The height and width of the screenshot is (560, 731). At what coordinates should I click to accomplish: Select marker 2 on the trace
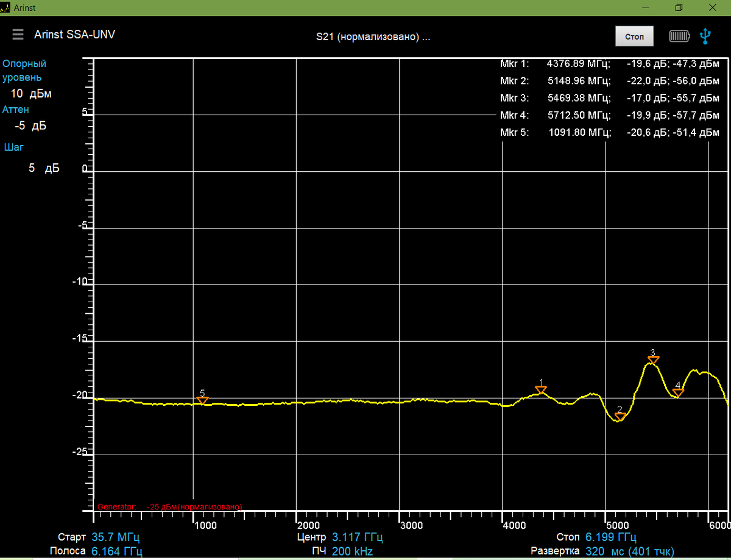tap(620, 417)
